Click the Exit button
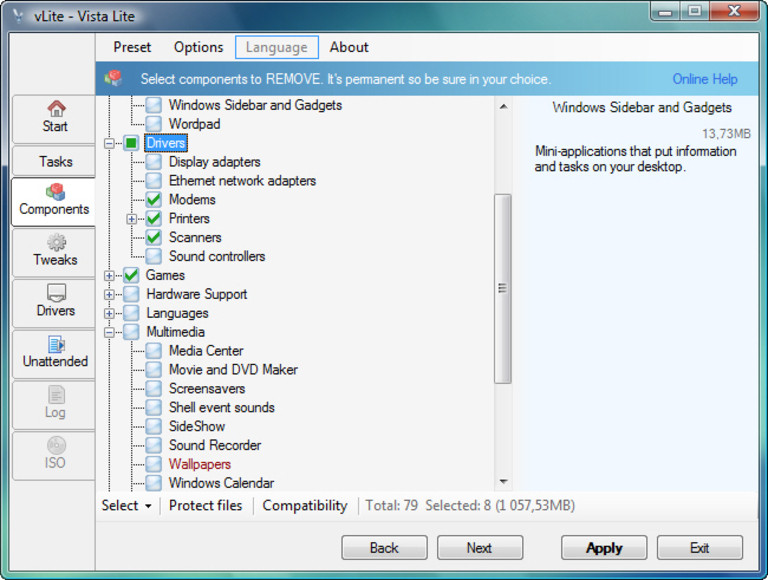 (x=699, y=547)
